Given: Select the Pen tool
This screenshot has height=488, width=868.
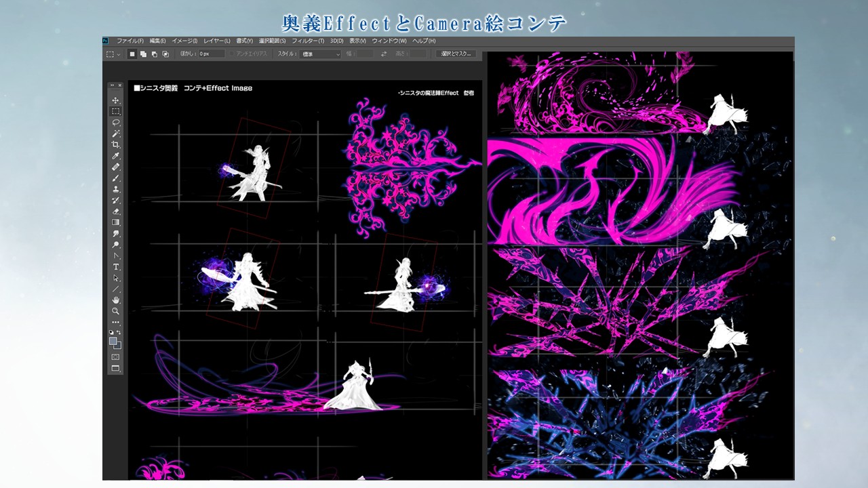Looking at the screenshot, I should click(116, 256).
